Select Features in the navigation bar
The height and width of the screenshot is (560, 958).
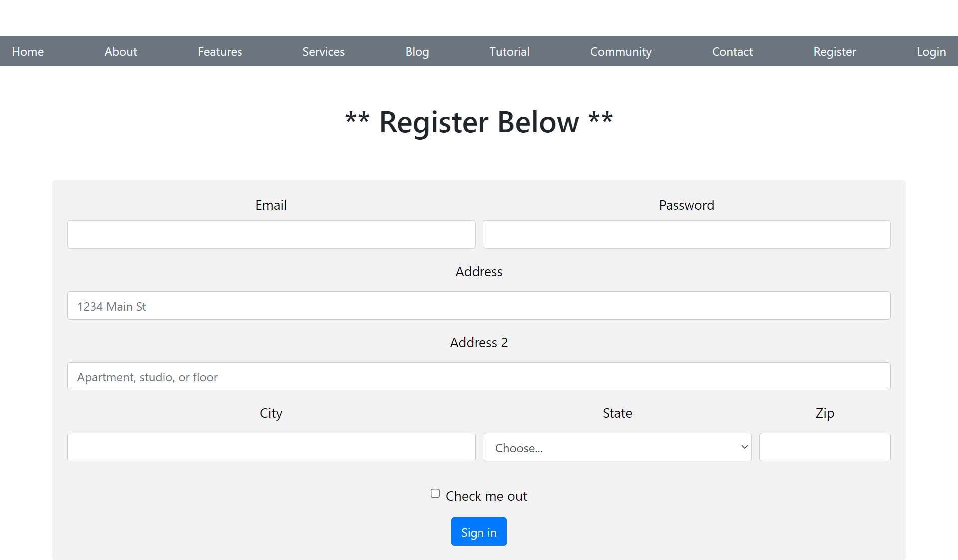tap(220, 51)
